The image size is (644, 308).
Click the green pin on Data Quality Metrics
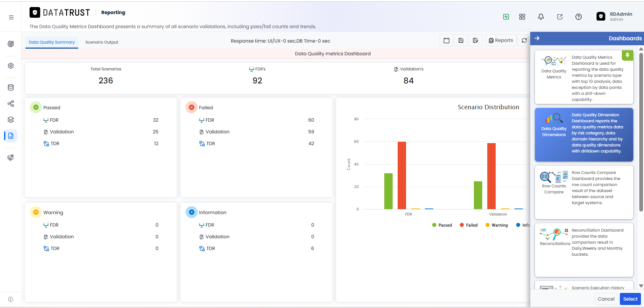click(x=628, y=55)
